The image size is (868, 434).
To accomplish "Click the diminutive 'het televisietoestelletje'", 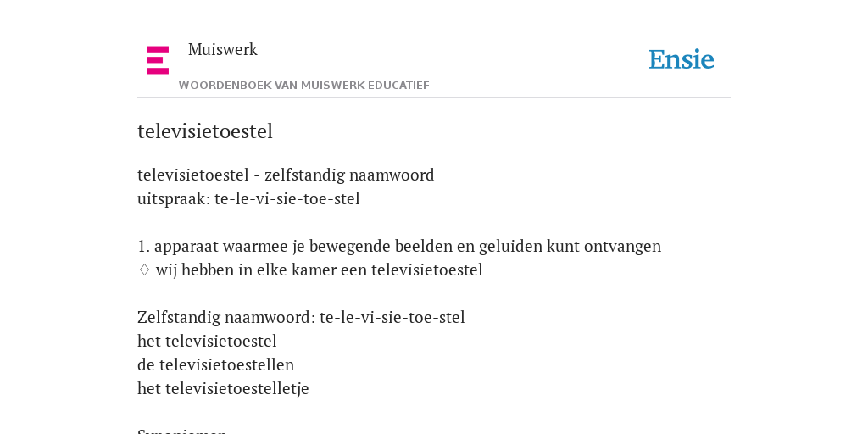I will pyautogui.click(x=223, y=388).
